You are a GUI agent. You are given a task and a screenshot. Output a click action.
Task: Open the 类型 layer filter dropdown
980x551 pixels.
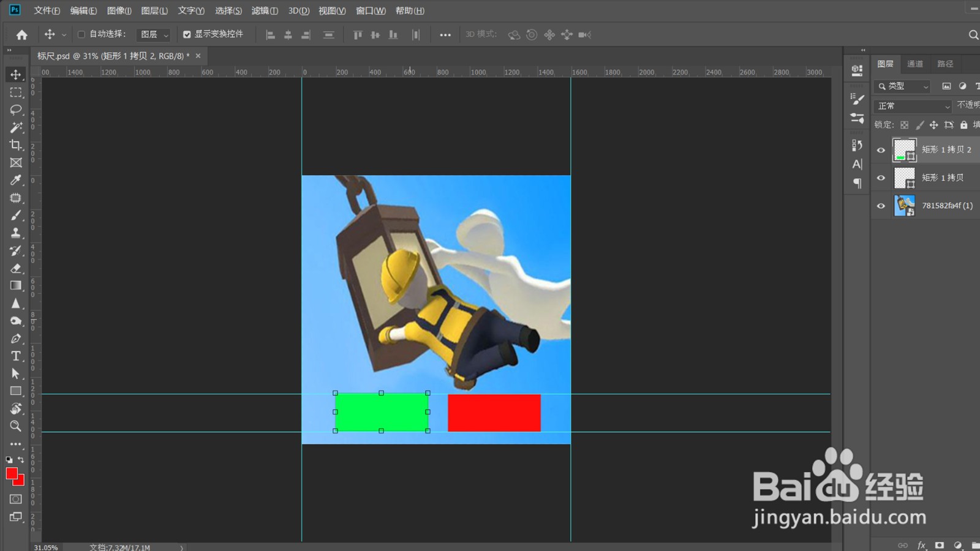(x=902, y=86)
